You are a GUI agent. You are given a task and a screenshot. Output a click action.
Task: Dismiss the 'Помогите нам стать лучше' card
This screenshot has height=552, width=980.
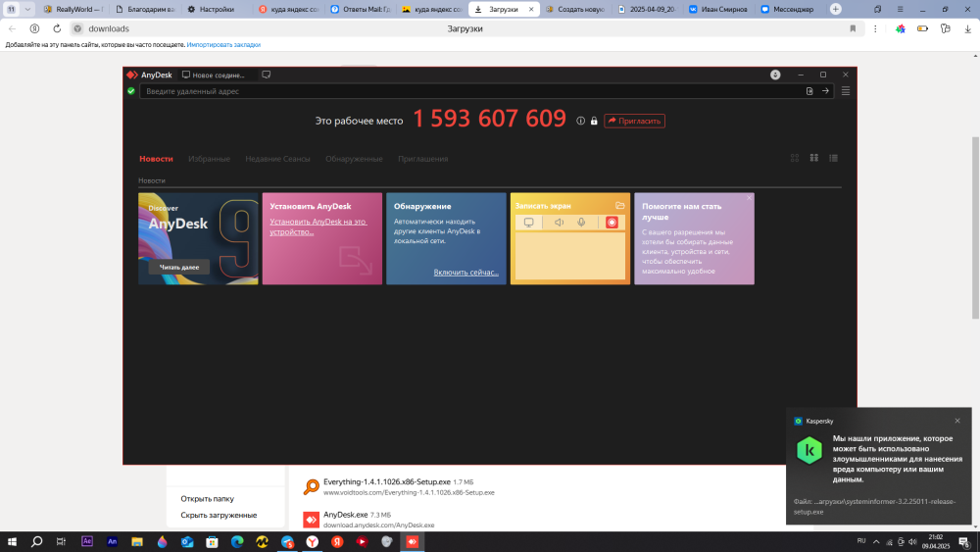point(750,197)
